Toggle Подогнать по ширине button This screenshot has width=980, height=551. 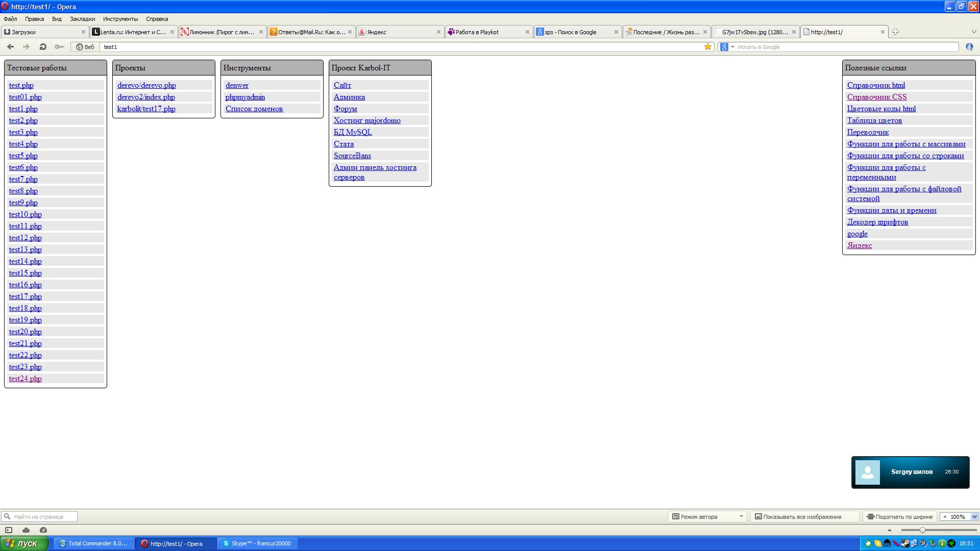(x=899, y=517)
